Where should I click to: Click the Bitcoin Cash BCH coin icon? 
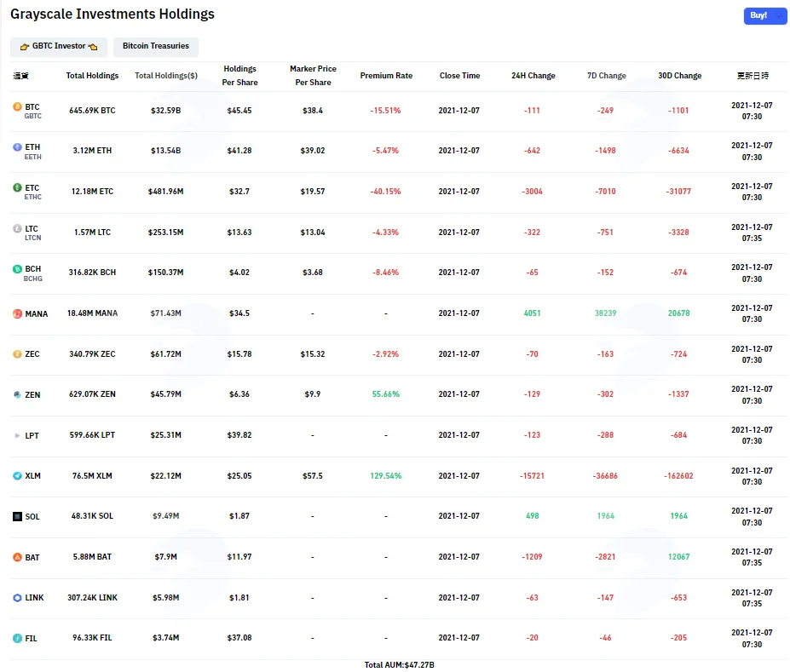(17, 269)
